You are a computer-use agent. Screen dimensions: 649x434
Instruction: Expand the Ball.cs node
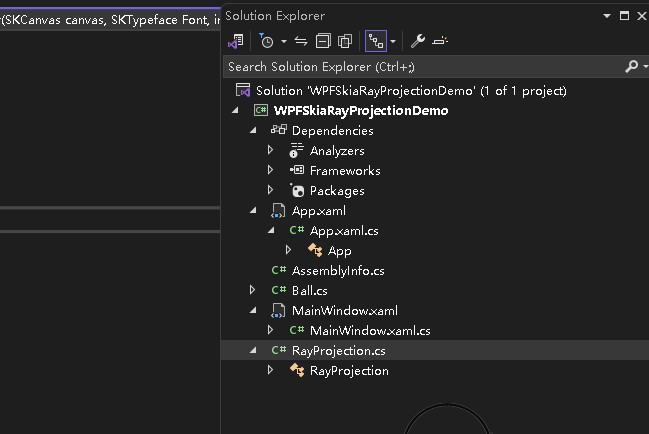pyautogui.click(x=252, y=290)
